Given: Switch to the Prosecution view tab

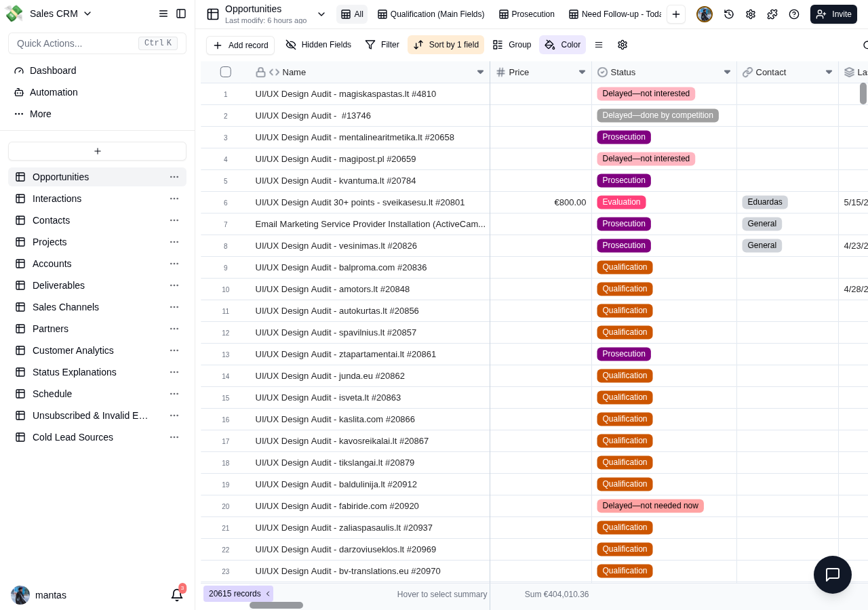Looking at the screenshot, I should point(527,14).
